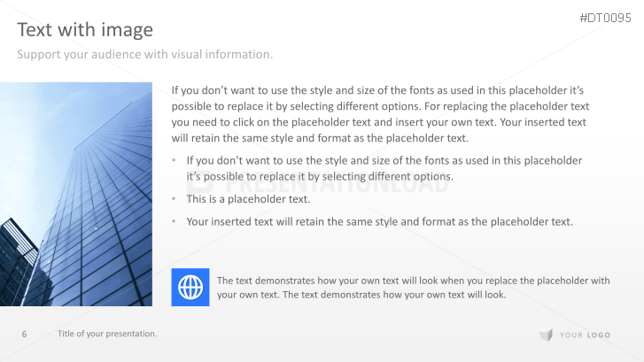Select 'This is a placeholder text.' bullet

point(248,199)
